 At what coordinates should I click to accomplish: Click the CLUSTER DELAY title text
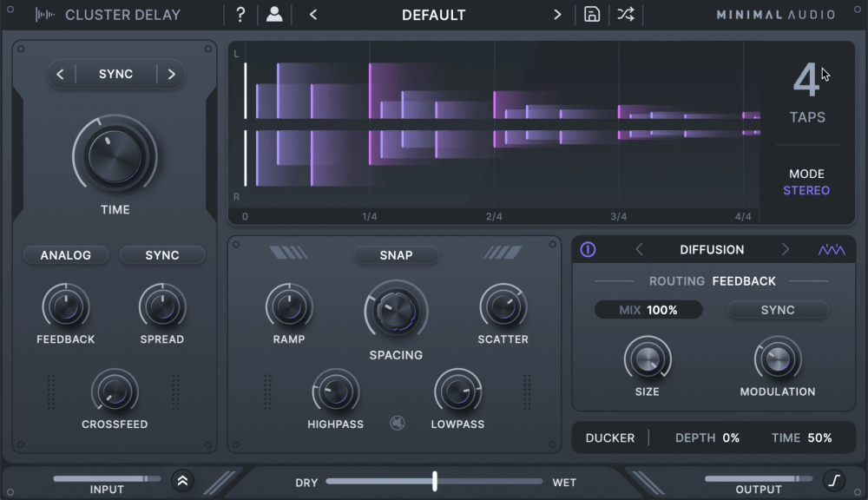(123, 15)
